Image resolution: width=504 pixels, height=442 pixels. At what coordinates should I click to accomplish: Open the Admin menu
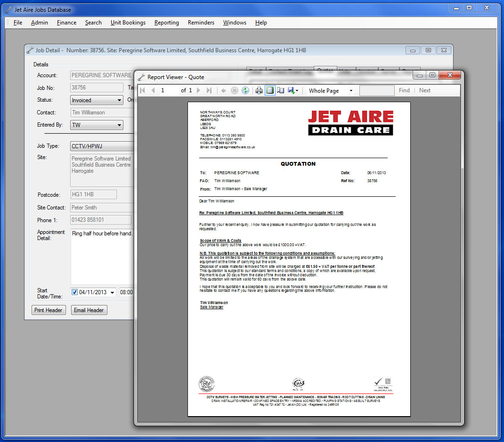click(x=40, y=23)
